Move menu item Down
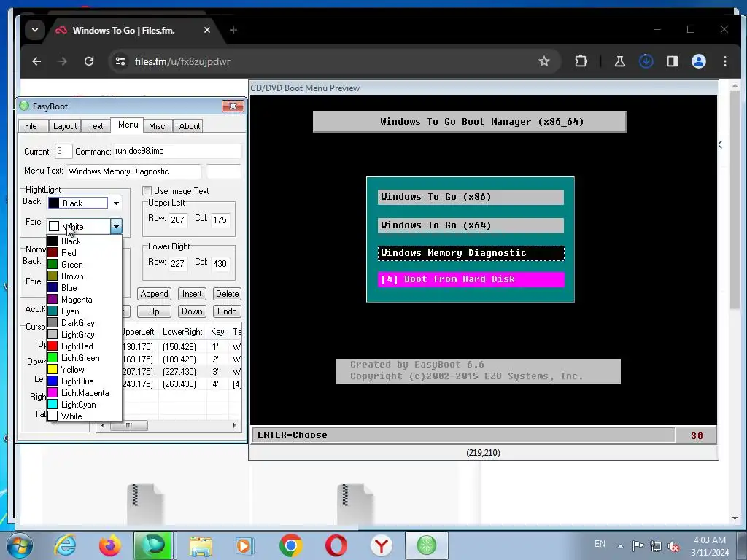Viewport: 747px width, 560px height. [192, 311]
